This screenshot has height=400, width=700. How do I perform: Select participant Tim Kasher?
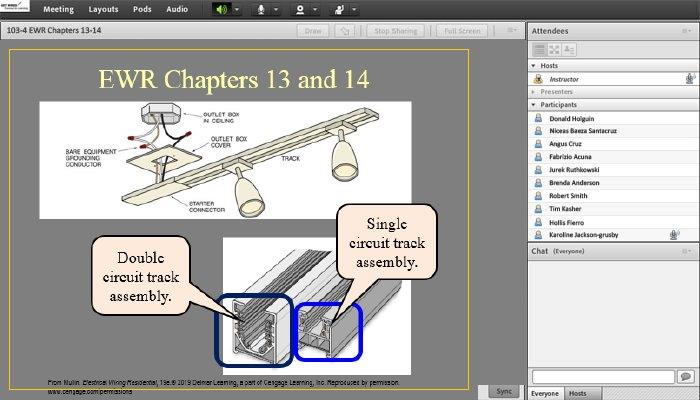click(614, 208)
